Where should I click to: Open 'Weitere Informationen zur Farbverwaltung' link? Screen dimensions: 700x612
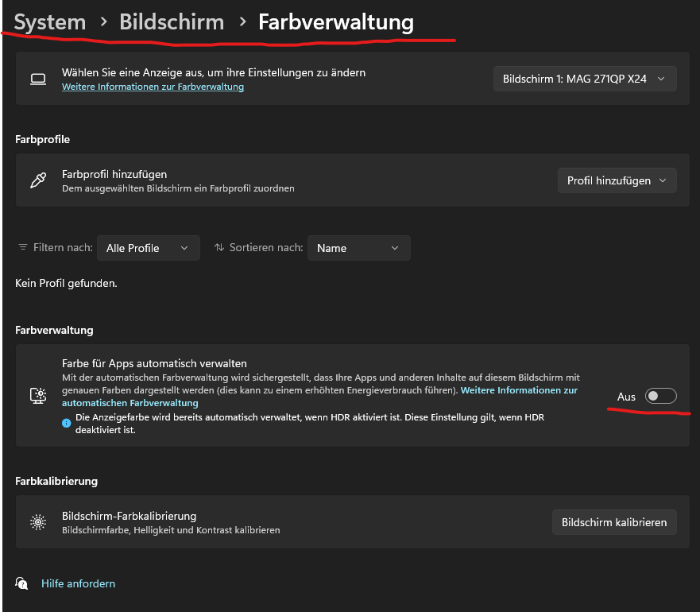pos(153,87)
